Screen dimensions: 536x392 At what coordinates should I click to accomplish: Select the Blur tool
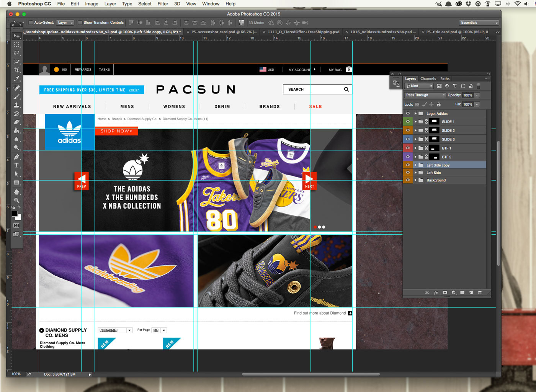(x=16, y=139)
